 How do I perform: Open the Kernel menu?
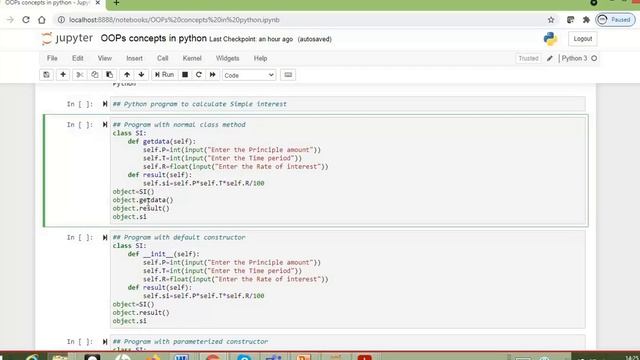[x=192, y=58]
